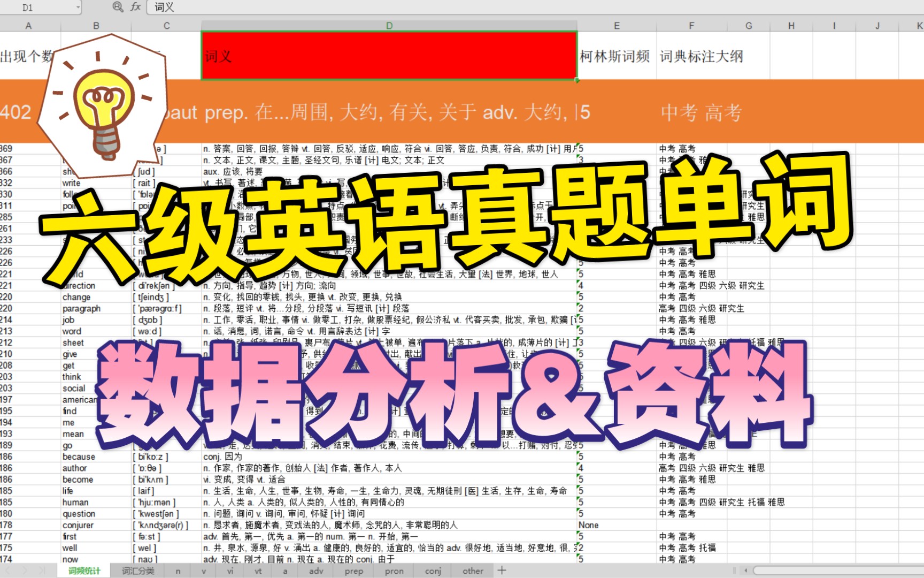Select column B header

tap(96, 26)
